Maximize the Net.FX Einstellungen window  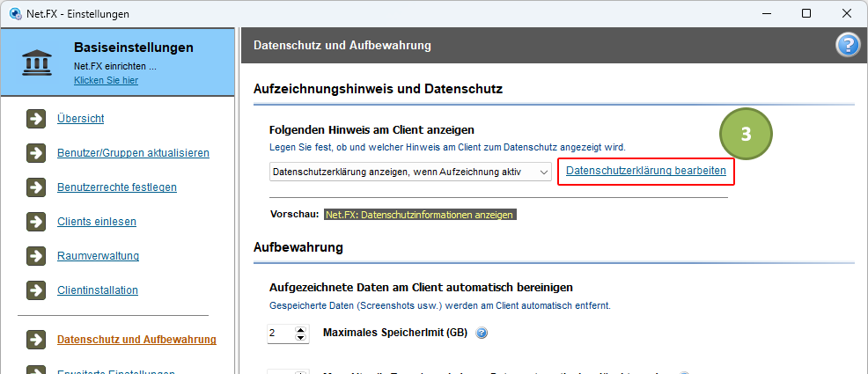pos(806,13)
